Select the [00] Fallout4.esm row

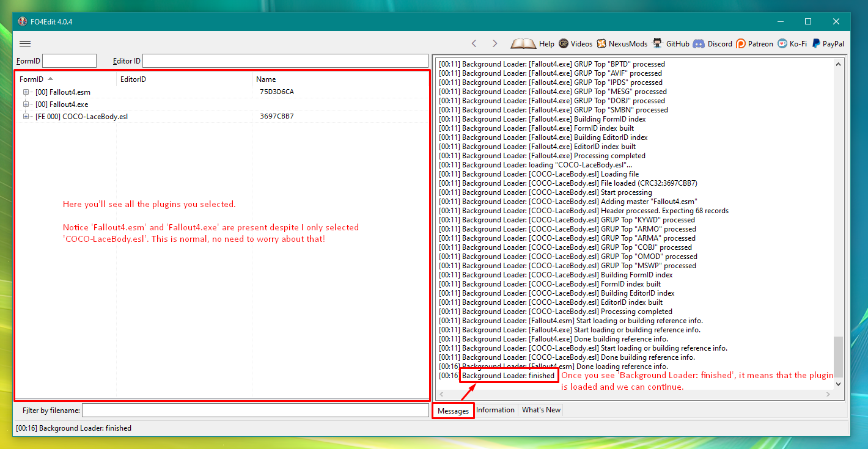[x=223, y=92]
